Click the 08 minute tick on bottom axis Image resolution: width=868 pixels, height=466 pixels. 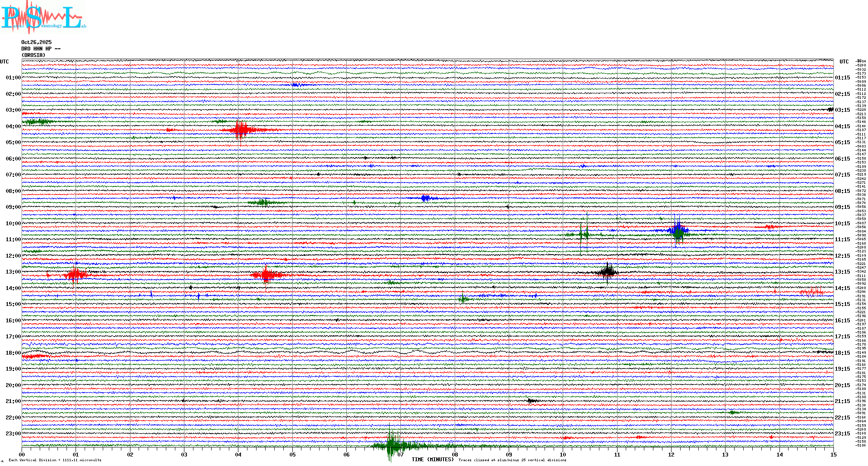[455, 454]
